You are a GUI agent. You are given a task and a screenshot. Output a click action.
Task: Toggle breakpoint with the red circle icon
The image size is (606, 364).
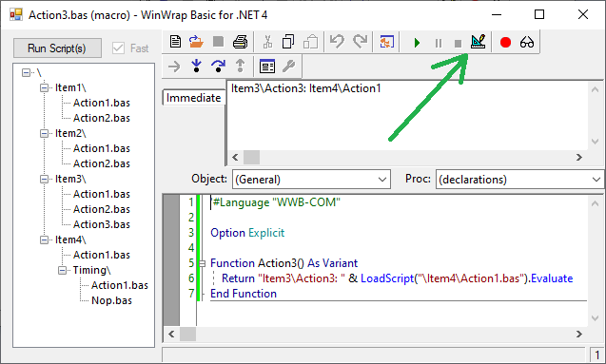coord(505,42)
